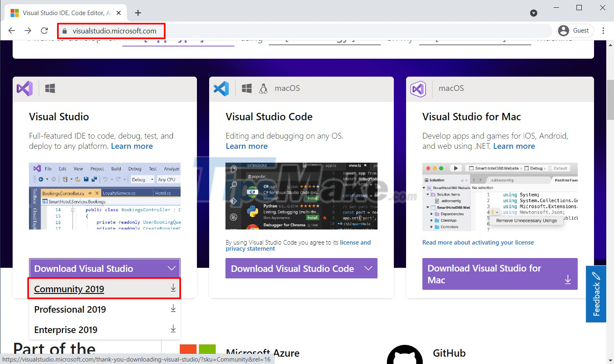Collapse the Download Visual Studio dropdown

click(105, 269)
